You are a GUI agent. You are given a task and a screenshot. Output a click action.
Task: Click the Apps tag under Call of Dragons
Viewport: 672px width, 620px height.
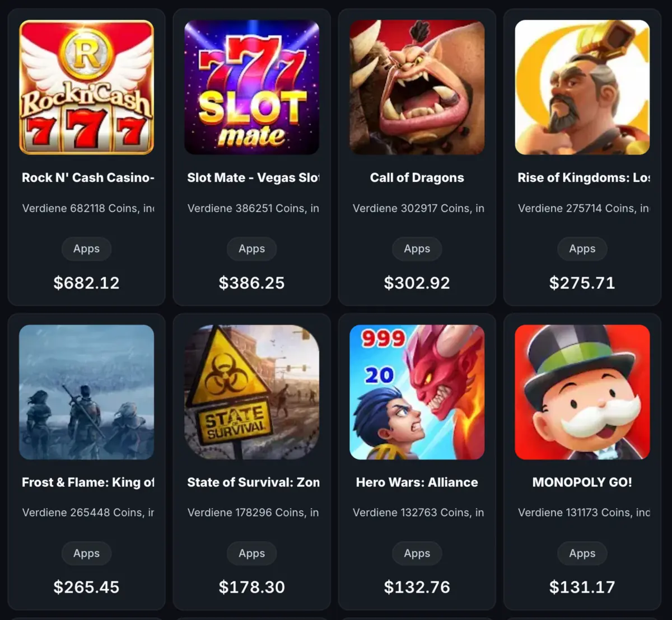coord(417,249)
